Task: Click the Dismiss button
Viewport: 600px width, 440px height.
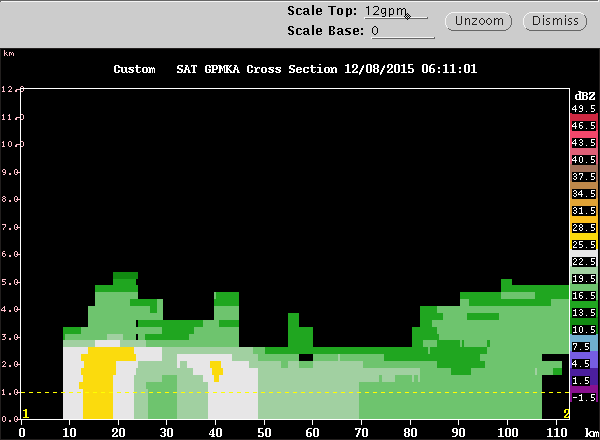Action: tap(555, 21)
